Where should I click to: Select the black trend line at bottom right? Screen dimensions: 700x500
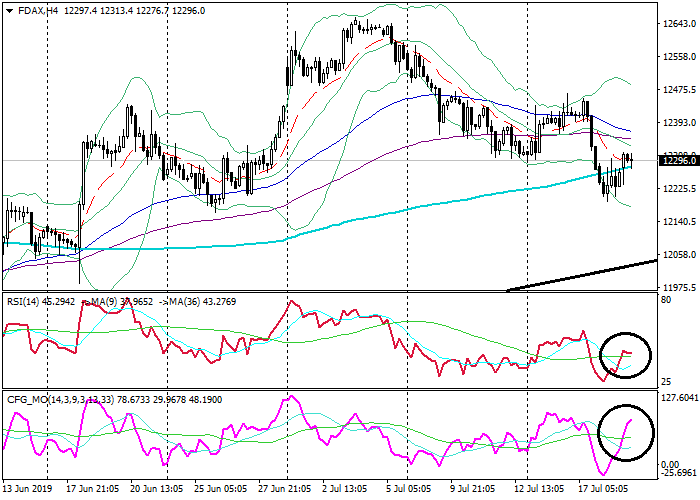click(x=580, y=276)
